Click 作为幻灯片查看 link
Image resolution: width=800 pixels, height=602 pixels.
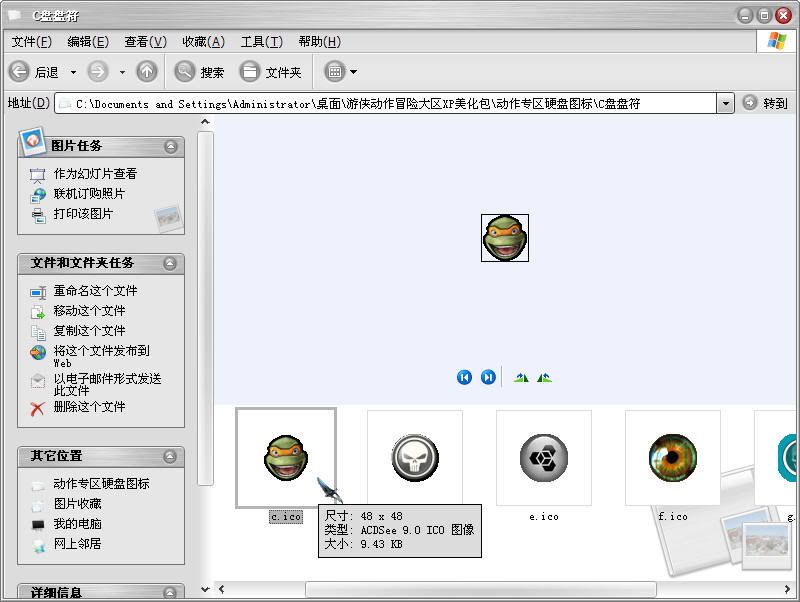pyautogui.click(x=95, y=174)
